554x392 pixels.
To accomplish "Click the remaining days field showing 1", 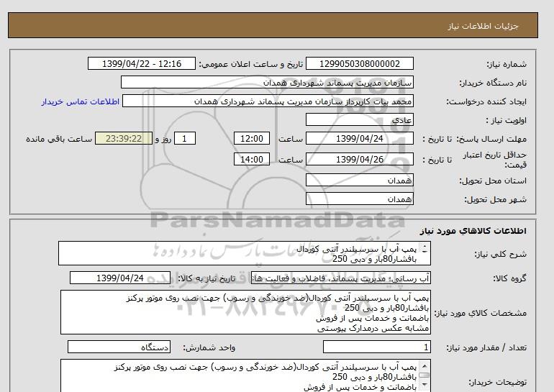I will click(185, 138).
